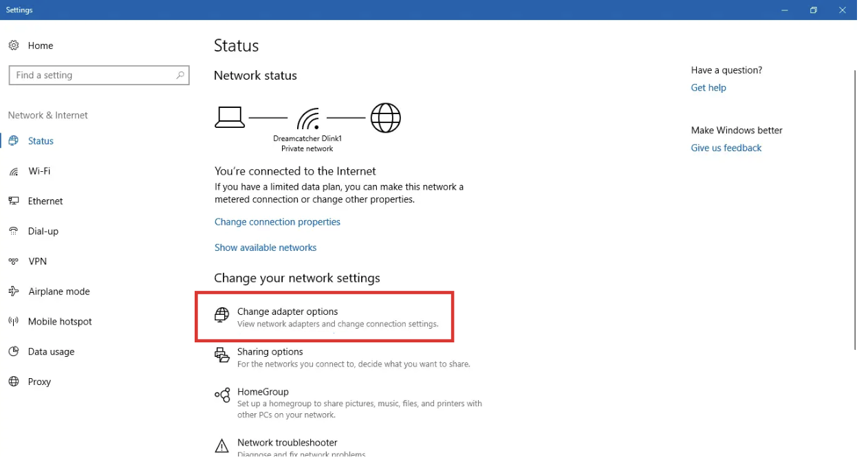Image resolution: width=868 pixels, height=462 pixels.
Task: Click Show available networks
Action: (x=265, y=247)
